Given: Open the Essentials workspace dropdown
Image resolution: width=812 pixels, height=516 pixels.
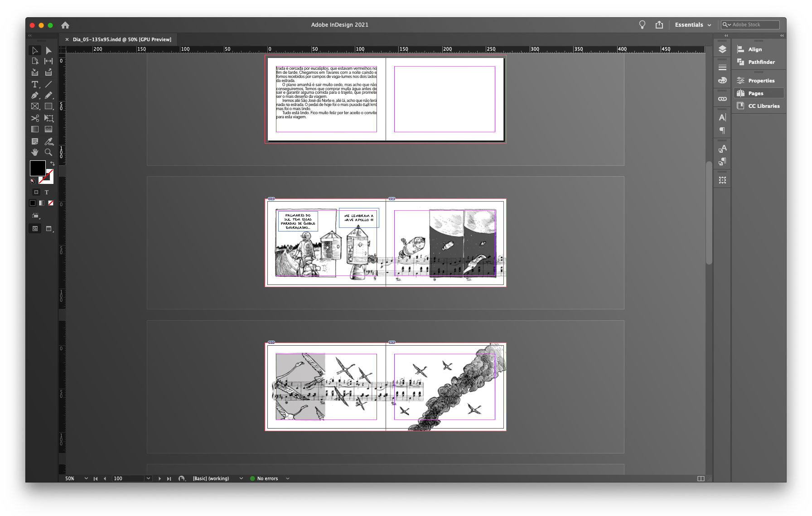Looking at the screenshot, I should [693, 25].
